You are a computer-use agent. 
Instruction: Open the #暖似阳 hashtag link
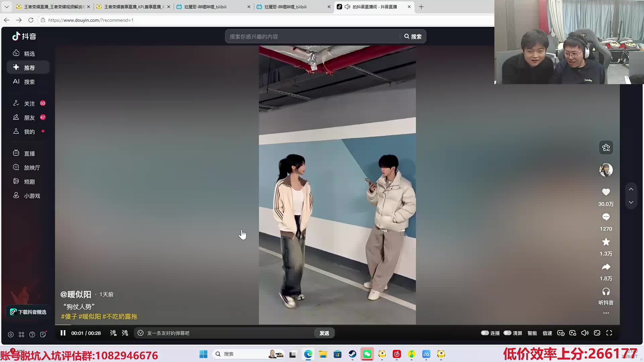coord(90,317)
